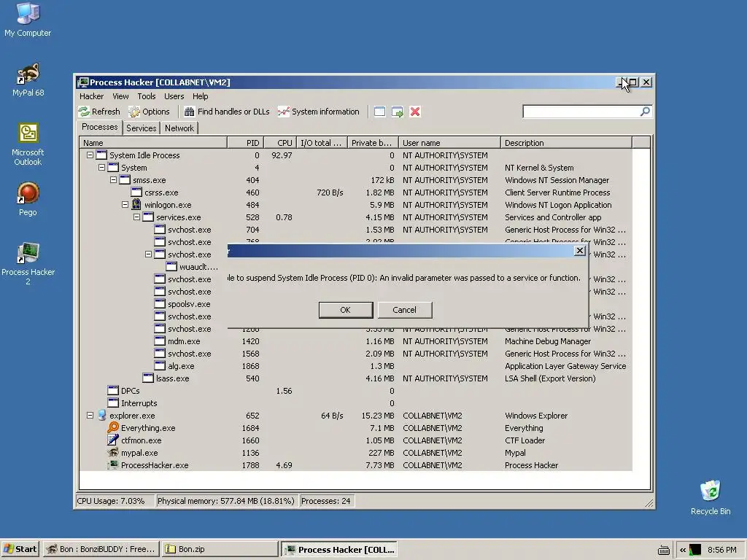Collapse the explorer.exe tree node
This screenshot has height=560, width=747.
coord(90,415)
